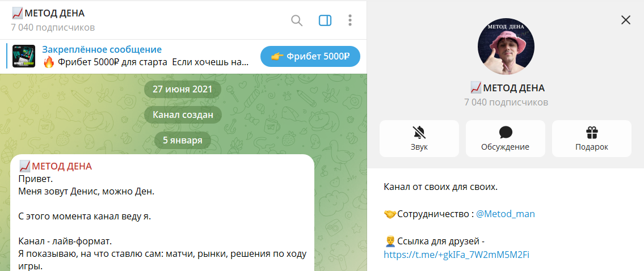
Task: Send a gift via Подарок button
Action: pyautogui.click(x=591, y=138)
